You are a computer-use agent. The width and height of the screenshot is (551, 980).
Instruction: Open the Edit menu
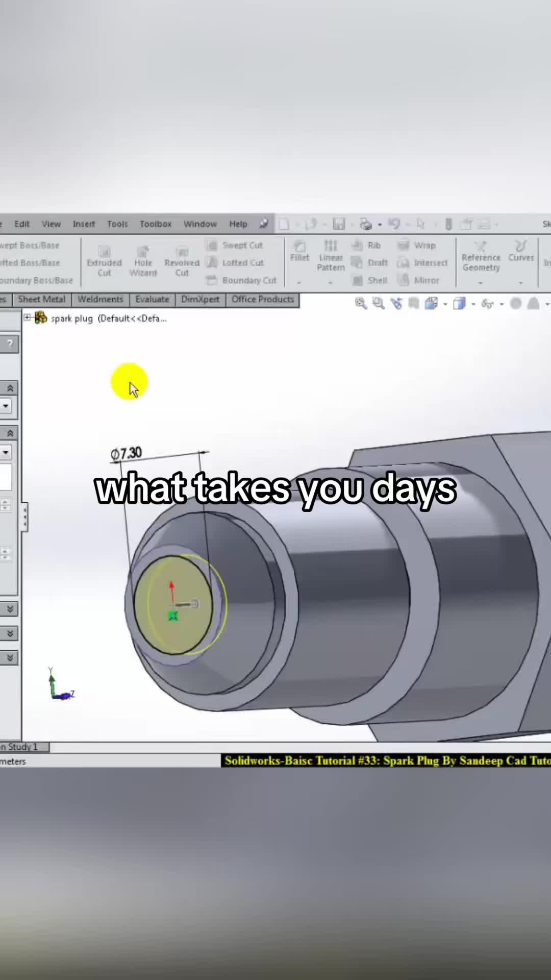[21, 224]
